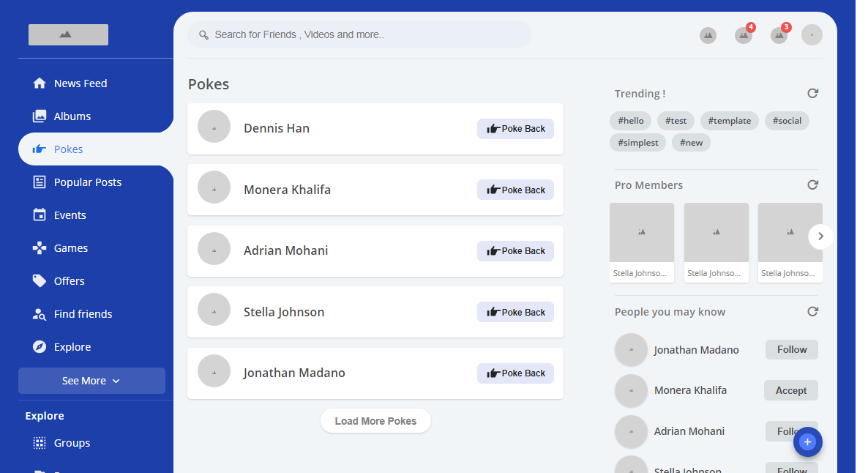Click the profile avatar in the header
Image resolution: width=868 pixels, height=473 pixels.
(812, 35)
